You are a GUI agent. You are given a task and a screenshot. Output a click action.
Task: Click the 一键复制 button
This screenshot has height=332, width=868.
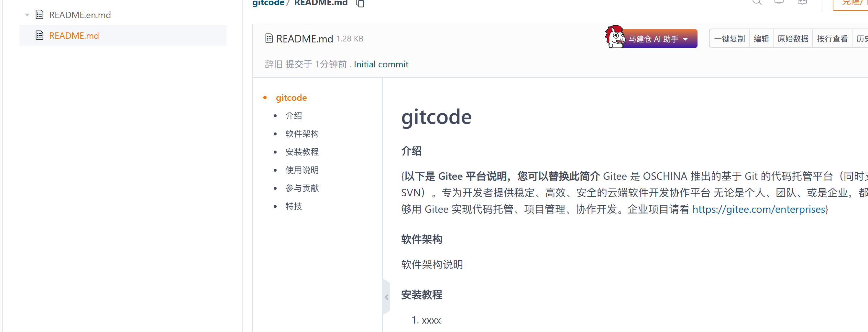click(x=730, y=39)
